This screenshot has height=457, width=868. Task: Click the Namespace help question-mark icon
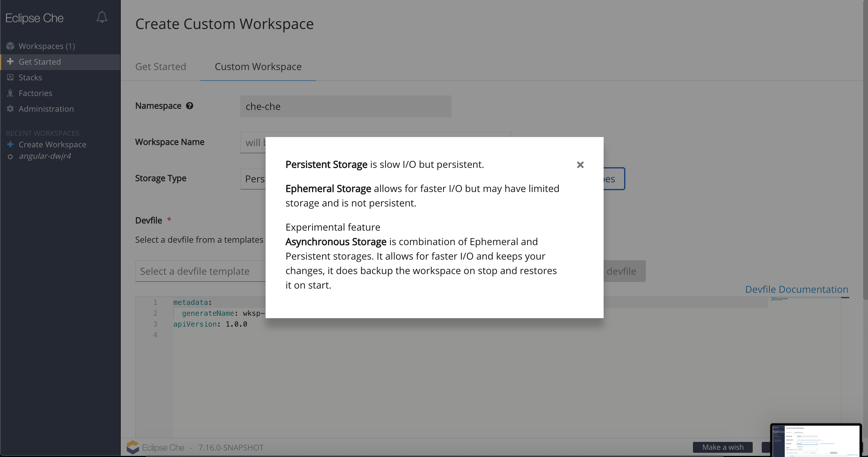point(190,106)
